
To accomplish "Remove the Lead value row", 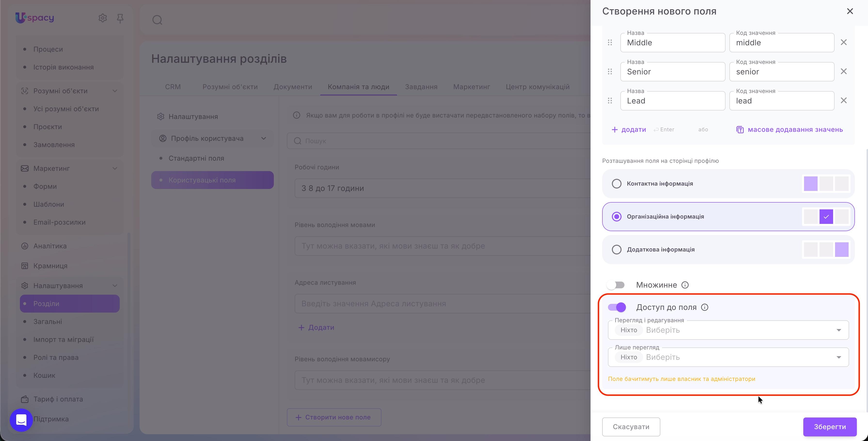I will click(843, 100).
